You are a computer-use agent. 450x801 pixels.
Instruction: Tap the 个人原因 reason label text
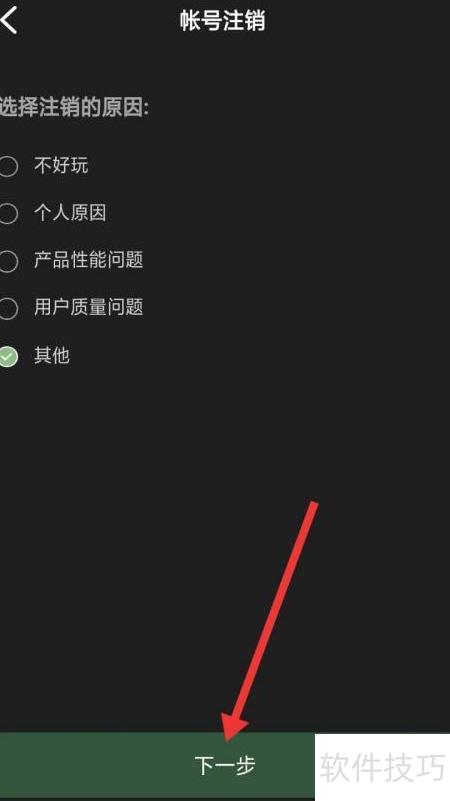click(x=70, y=213)
